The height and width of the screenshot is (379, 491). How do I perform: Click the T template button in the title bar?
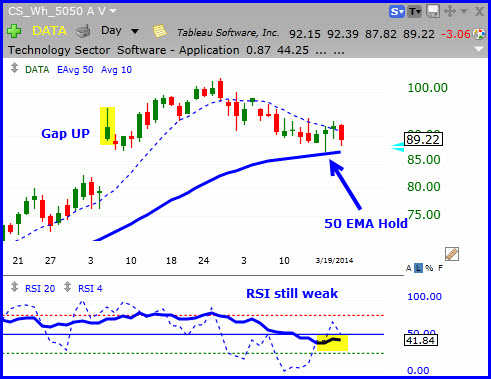point(415,12)
